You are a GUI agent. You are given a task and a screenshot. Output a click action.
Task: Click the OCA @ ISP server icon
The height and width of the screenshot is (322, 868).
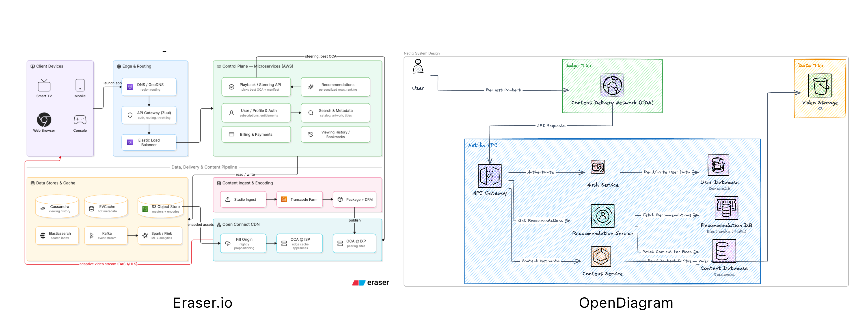tap(284, 243)
